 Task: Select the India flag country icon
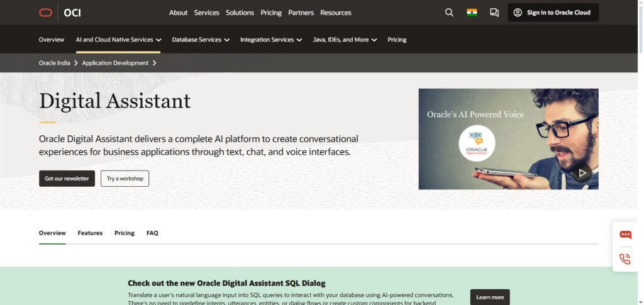472,13
